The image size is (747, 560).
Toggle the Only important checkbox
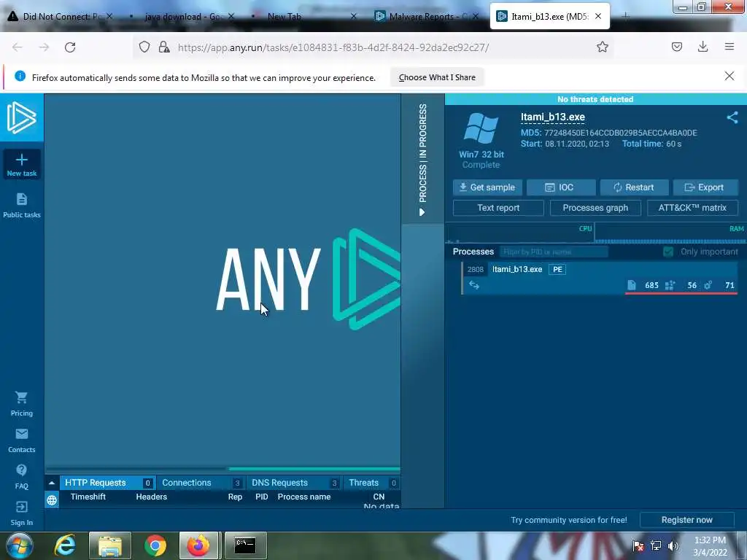pos(668,252)
